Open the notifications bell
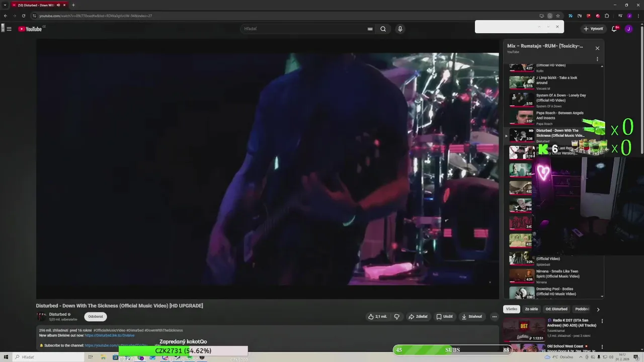The height and width of the screenshot is (362, 644). coord(614,29)
